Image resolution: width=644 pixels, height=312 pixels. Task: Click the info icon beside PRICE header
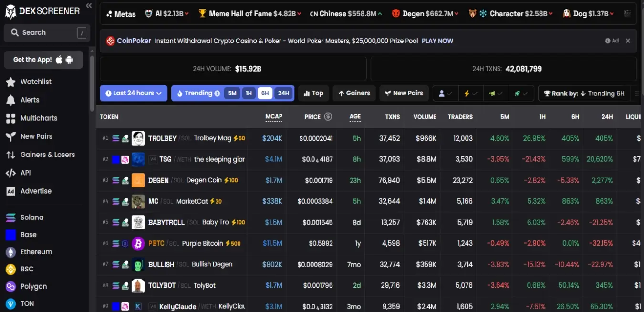click(x=328, y=116)
